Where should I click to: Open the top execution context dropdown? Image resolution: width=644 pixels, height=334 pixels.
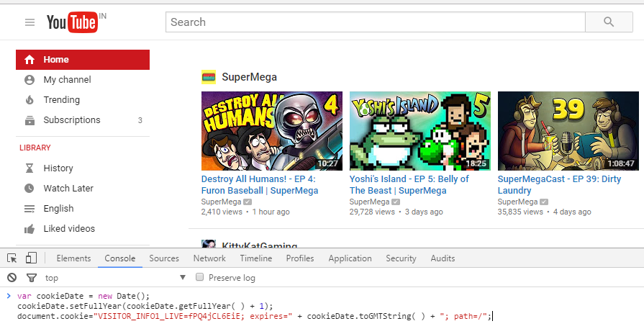pyautogui.click(x=115, y=278)
